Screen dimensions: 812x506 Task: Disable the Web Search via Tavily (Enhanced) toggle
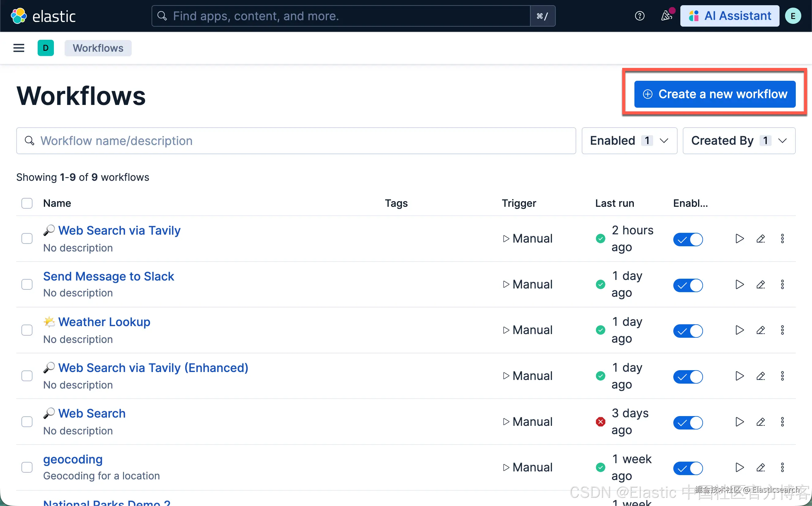pos(688,377)
